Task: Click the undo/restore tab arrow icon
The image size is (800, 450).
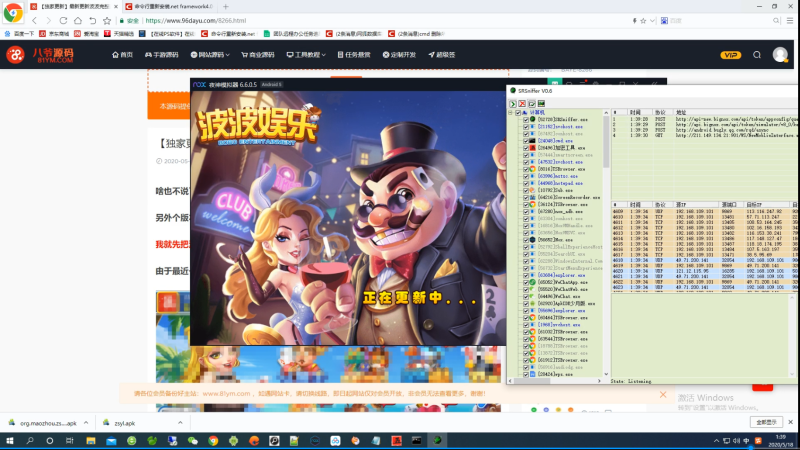Action: 92,20
